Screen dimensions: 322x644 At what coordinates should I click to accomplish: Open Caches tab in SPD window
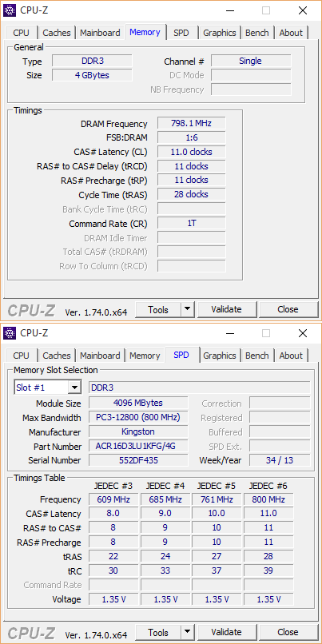(57, 356)
